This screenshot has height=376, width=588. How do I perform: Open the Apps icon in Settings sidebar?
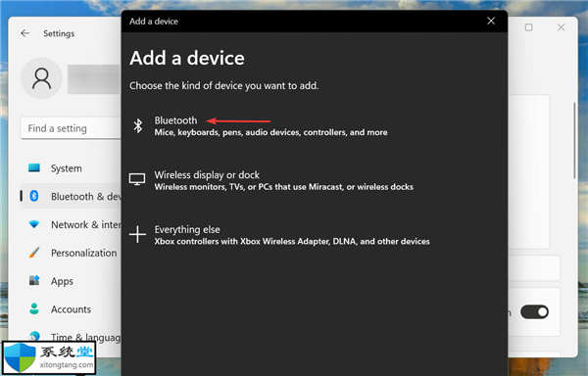point(34,280)
